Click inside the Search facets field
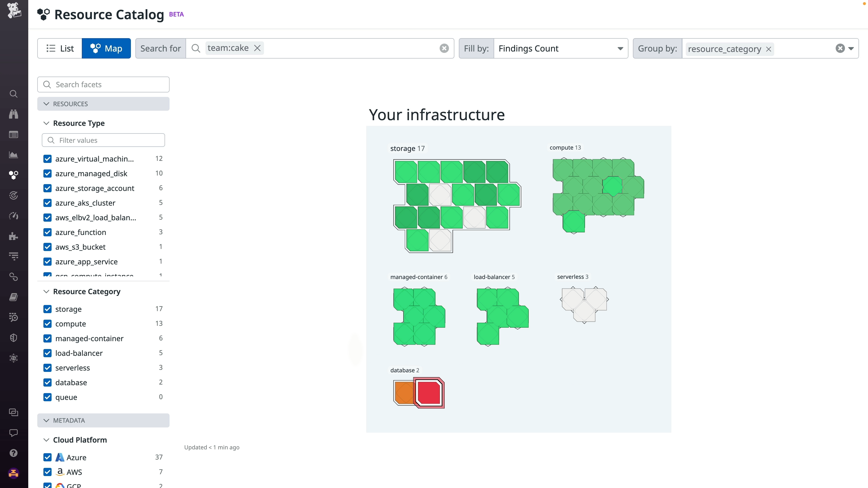 tap(104, 84)
